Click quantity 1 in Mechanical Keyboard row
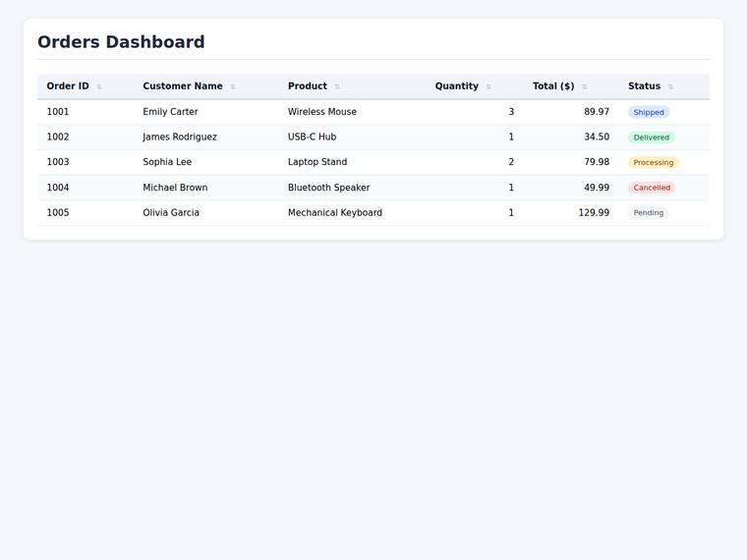747x560 pixels. pos(511,213)
